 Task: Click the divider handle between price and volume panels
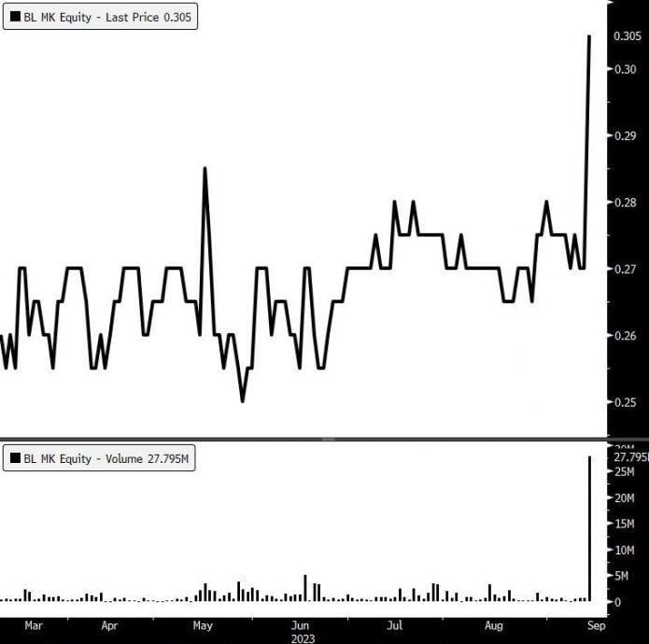(x=328, y=439)
